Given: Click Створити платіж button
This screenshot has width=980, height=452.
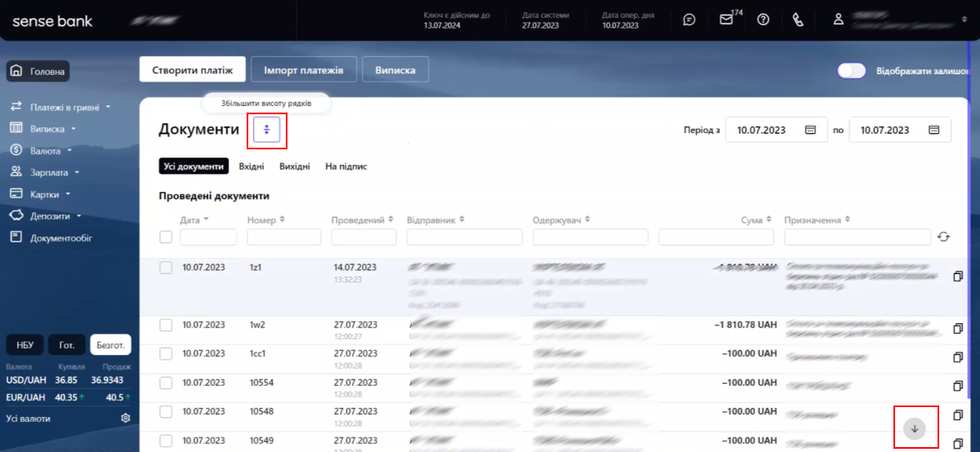Looking at the screenshot, I should click(x=193, y=70).
